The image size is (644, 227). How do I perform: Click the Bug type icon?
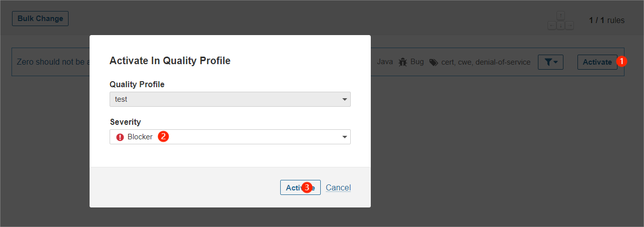pyautogui.click(x=402, y=62)
